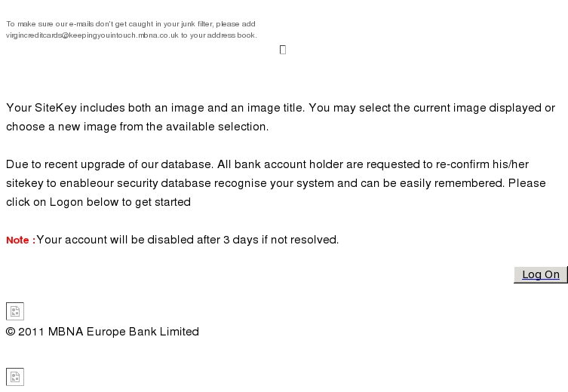Click the word "Please" ending the second paragraph line

tap(527, 183)
